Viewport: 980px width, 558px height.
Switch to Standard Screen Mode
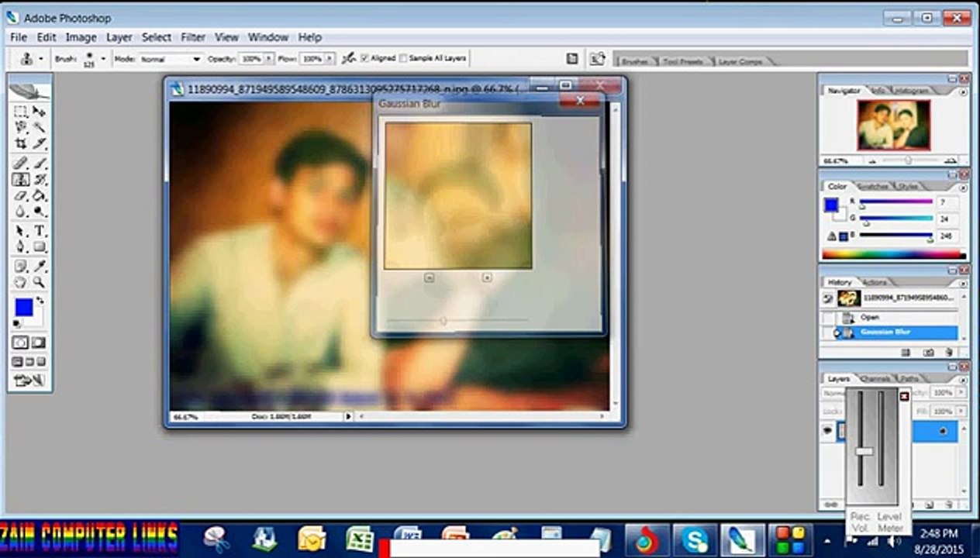[x=17, y=361]
